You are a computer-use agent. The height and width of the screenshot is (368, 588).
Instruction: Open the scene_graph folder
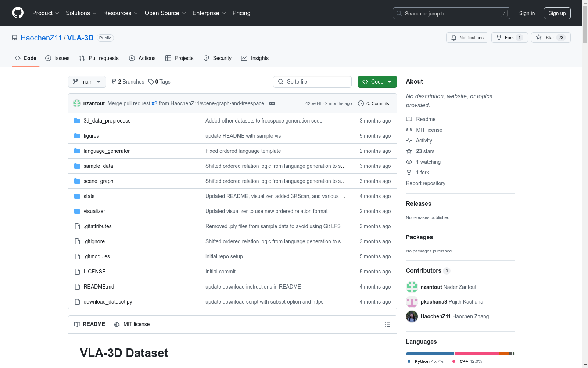(x=98, y=181)
